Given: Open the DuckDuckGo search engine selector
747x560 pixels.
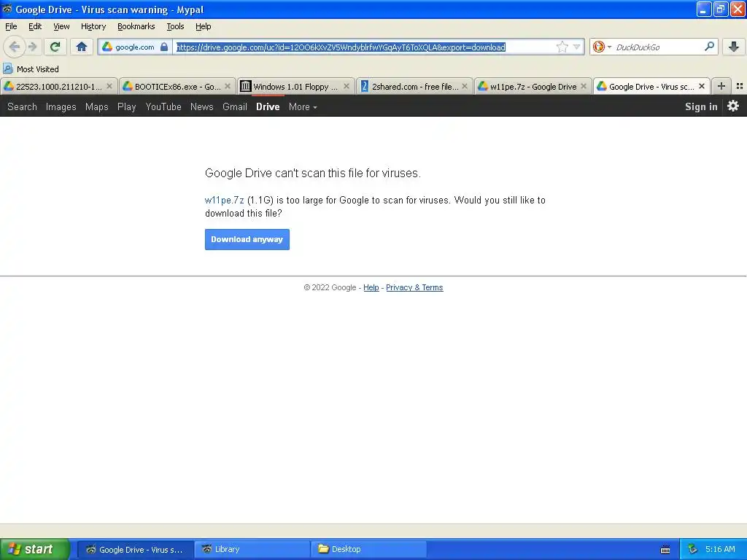Looking at the screenshot, I should (602, 47).
